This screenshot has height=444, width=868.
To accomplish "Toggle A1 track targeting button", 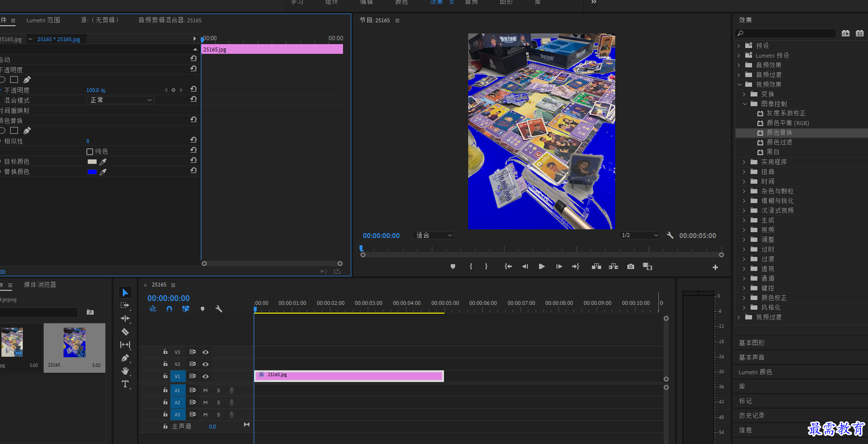I will point(177,390).
